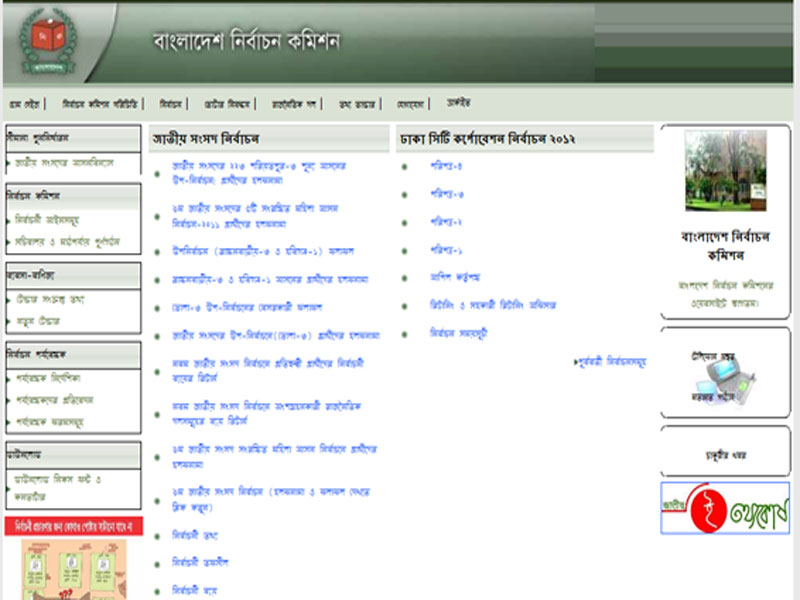Screen dimensions: 800x600
Task: Open ডাউনলোড ফন্ট ও কনভার্টার sidebar link
Action: point(57,487)
